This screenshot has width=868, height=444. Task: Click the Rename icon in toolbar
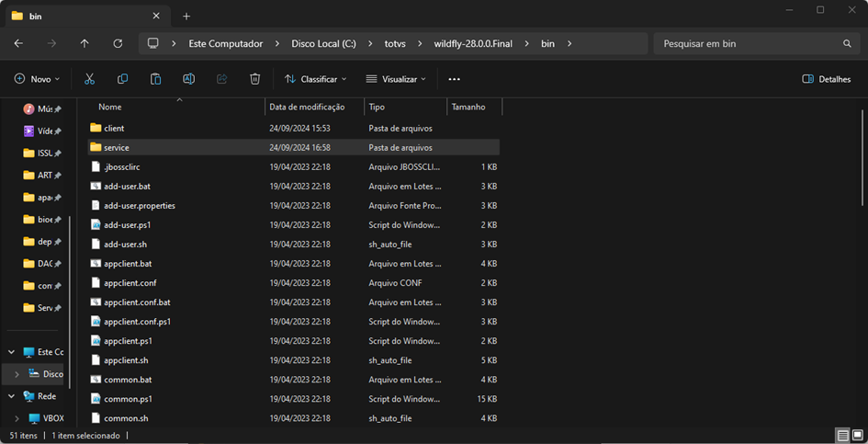(x=188, y=79)
